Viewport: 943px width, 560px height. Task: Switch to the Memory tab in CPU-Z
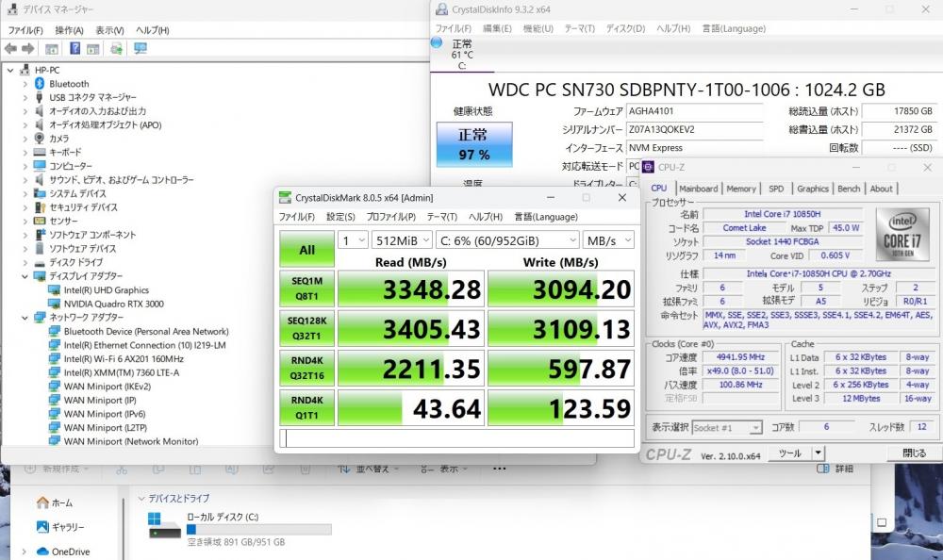tap(741, 189)
